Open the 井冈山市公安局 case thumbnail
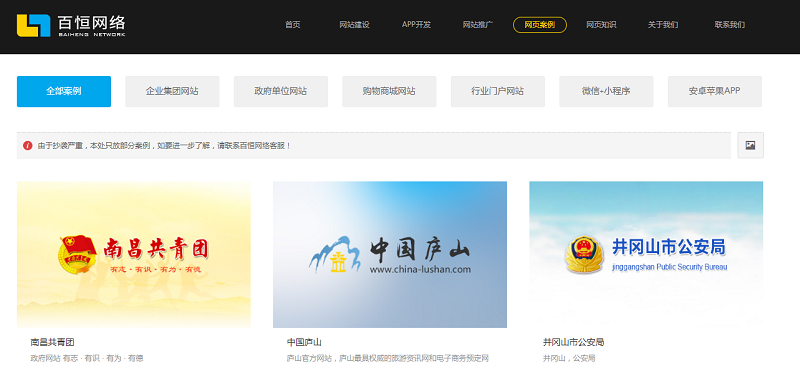800x374 pixels. click(646, 254)
